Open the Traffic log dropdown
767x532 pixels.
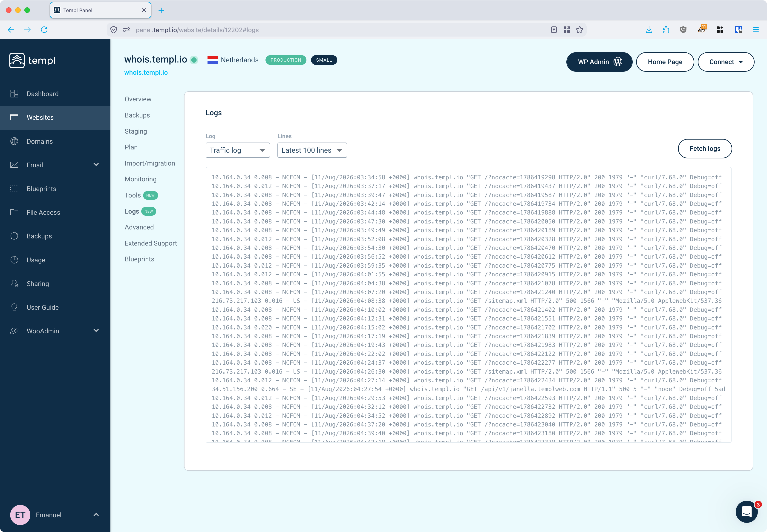coord(237,150)
